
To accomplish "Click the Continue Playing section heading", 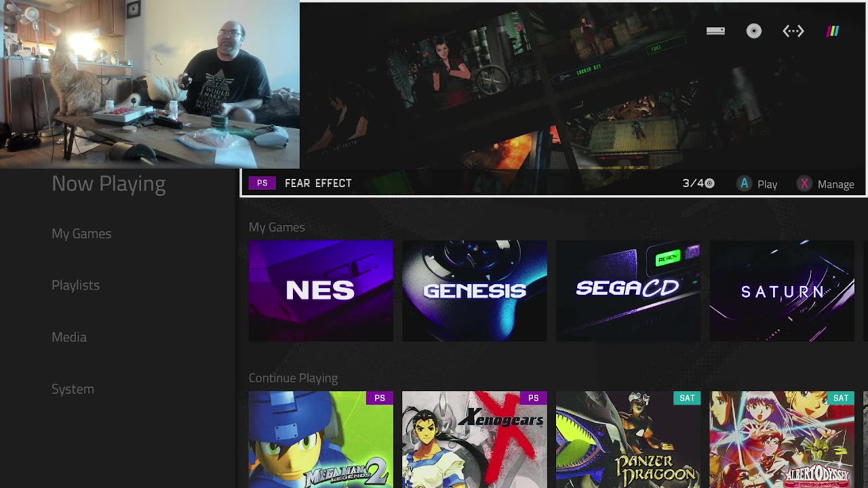I will tap(293, 378).
